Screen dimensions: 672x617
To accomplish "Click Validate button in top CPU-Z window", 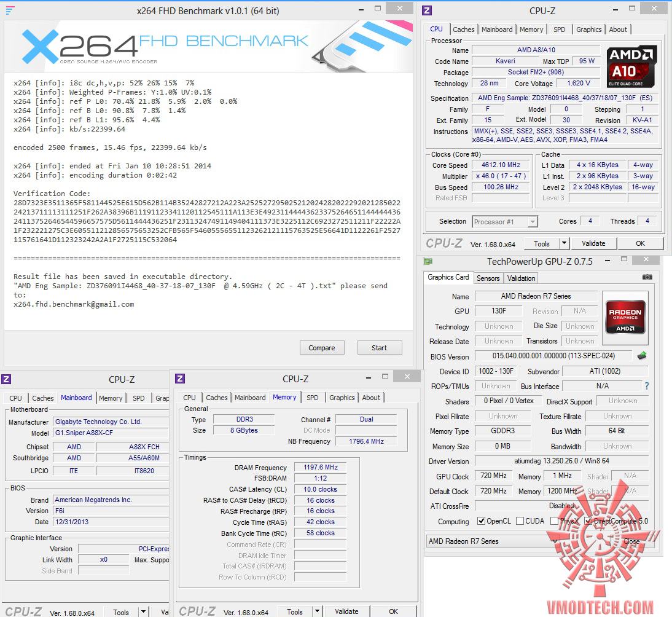I will (x=593, y=243).
